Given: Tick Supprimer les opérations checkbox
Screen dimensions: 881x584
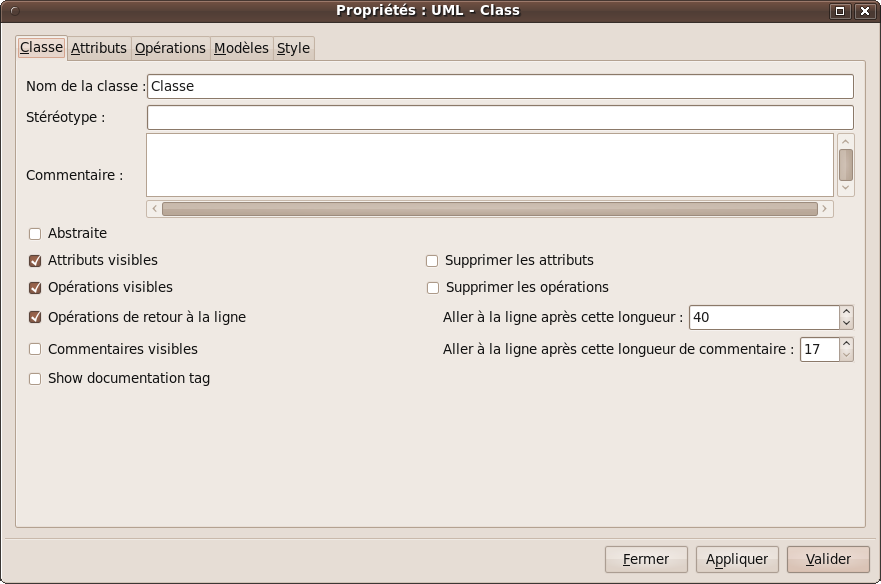Looking at the screenshot, I should coord(433,288).
